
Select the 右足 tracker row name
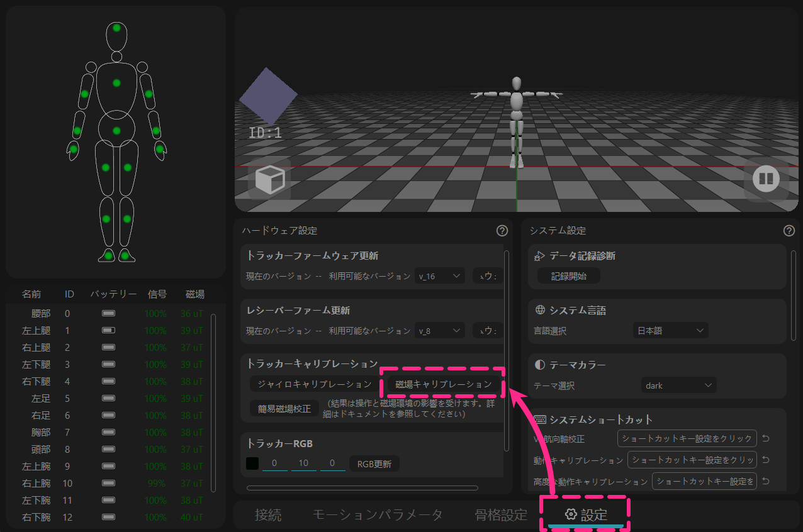pos(41,415)
